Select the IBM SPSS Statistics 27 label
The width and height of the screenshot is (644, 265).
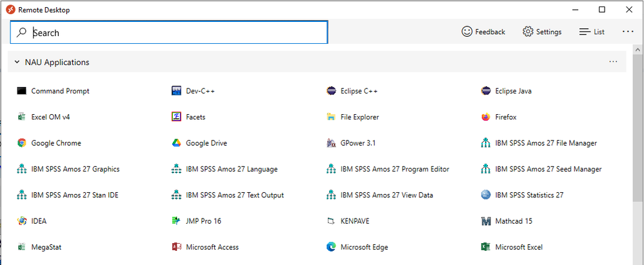[x=529, y=195]
